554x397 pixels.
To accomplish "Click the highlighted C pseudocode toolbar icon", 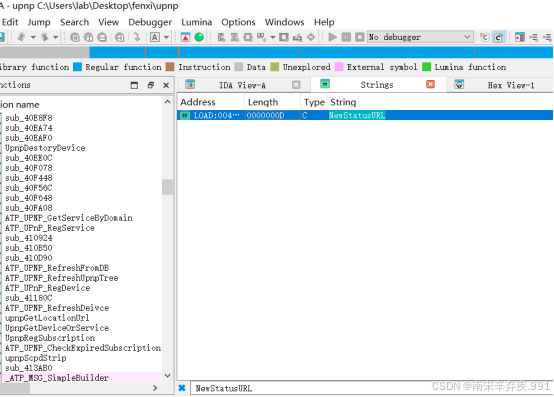I will tap(498, 37).
